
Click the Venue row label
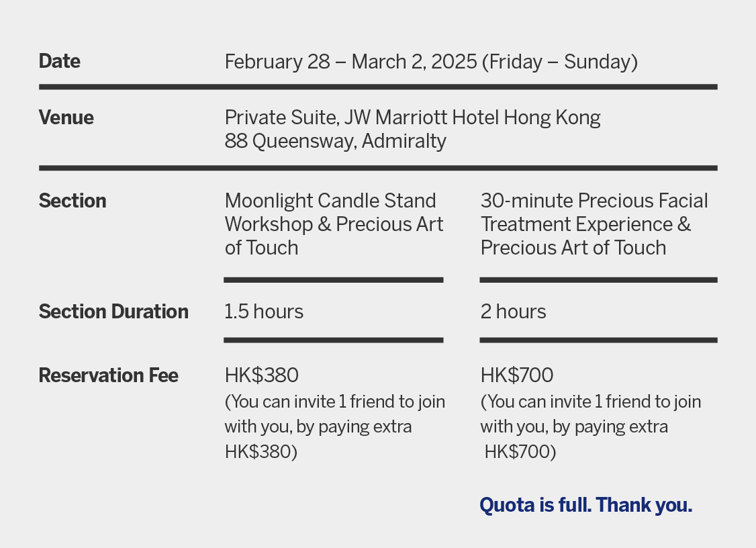pyautogui.click(x=66, y=118)
